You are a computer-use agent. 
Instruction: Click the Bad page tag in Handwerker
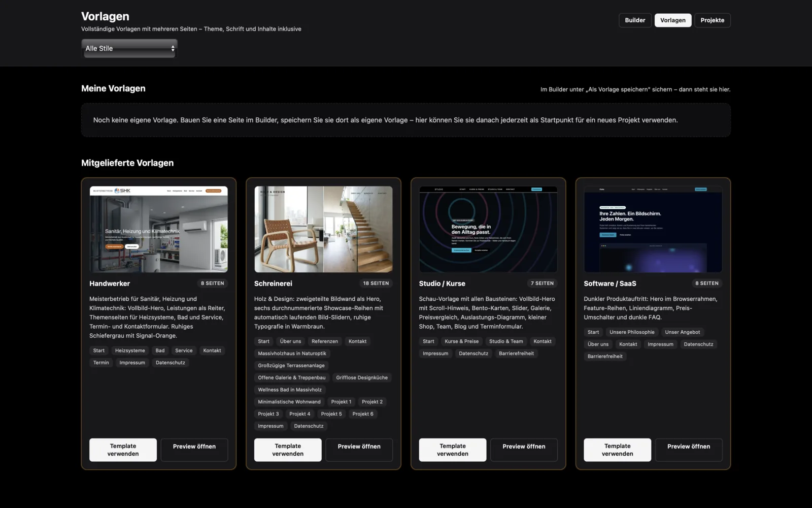pos(160,351)
